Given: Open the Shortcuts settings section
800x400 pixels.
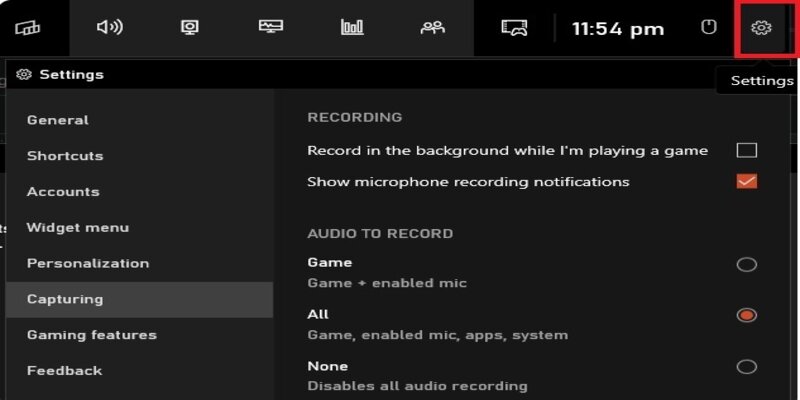Looking at the screenshot, I should click(x=140, y=156).
